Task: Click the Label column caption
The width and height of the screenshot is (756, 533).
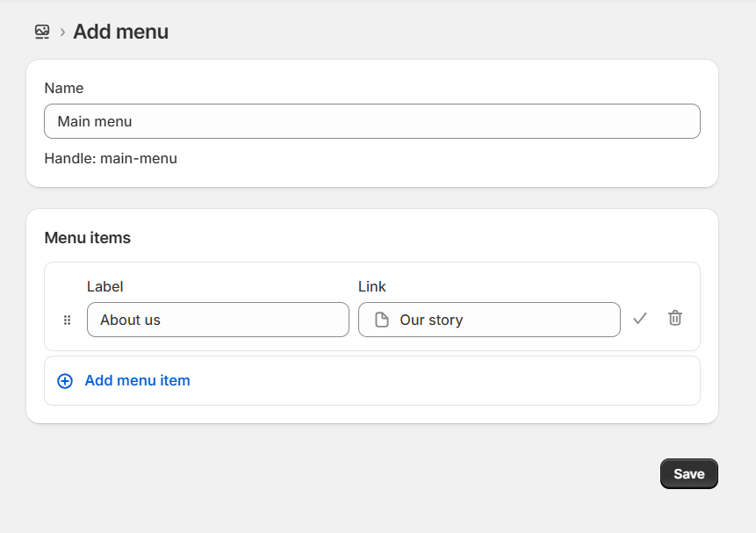Action: 104,287
